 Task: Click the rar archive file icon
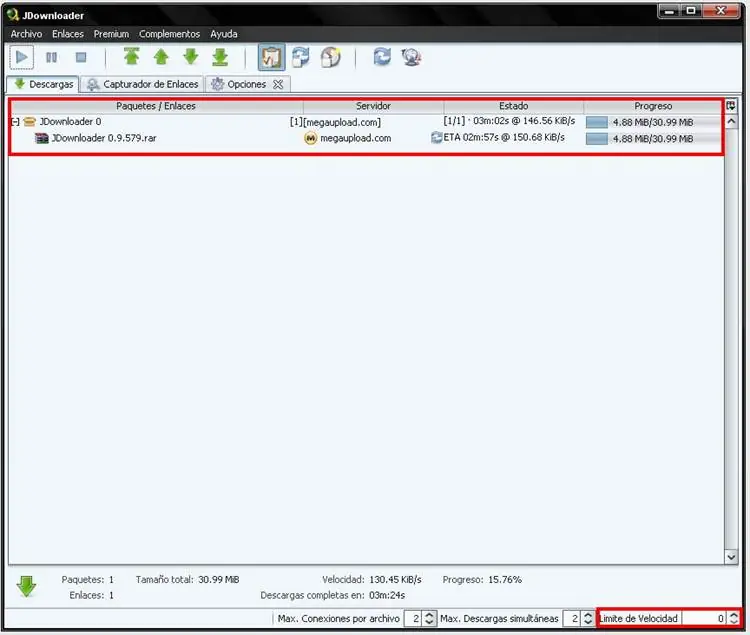pos(42,138)
